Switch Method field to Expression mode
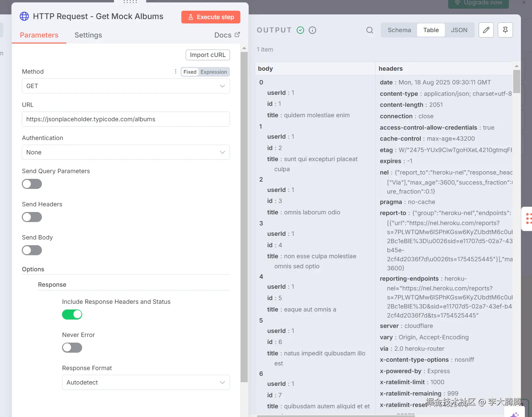 (214, 72)
